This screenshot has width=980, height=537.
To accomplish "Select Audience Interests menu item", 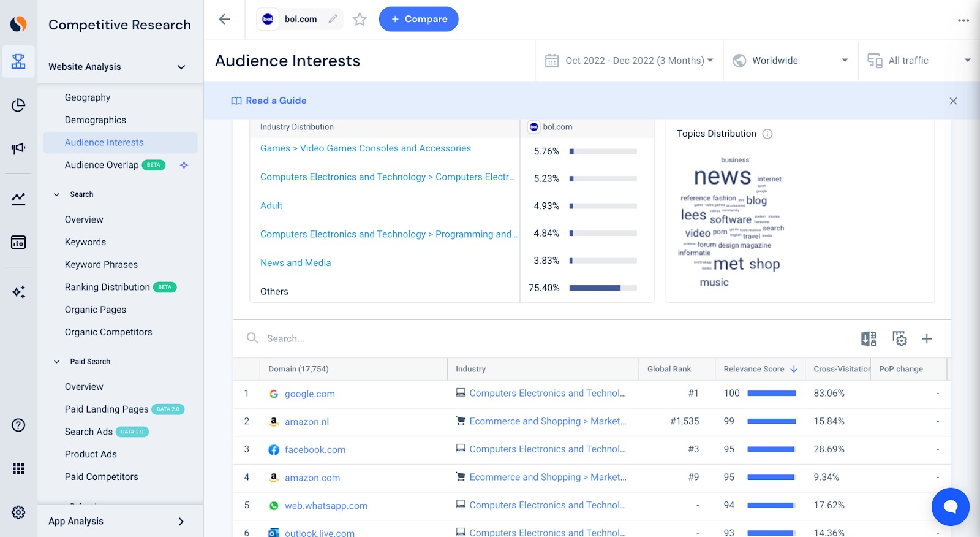I will (120, 142).
